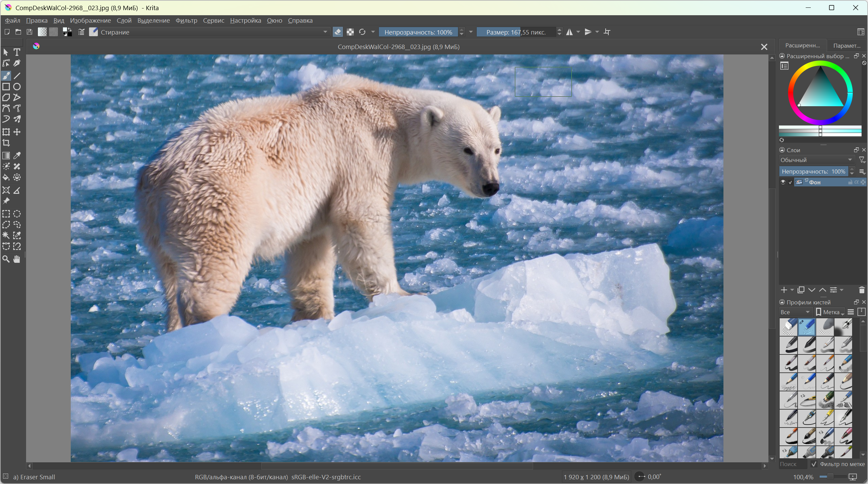
Task: Select the Gradient tool
Action: click(6, 156)
